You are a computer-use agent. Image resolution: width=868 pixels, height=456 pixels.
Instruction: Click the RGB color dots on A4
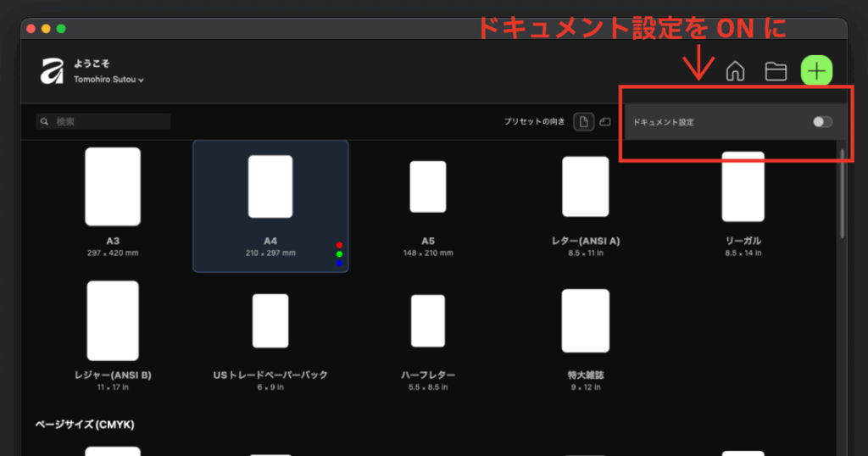339,254
